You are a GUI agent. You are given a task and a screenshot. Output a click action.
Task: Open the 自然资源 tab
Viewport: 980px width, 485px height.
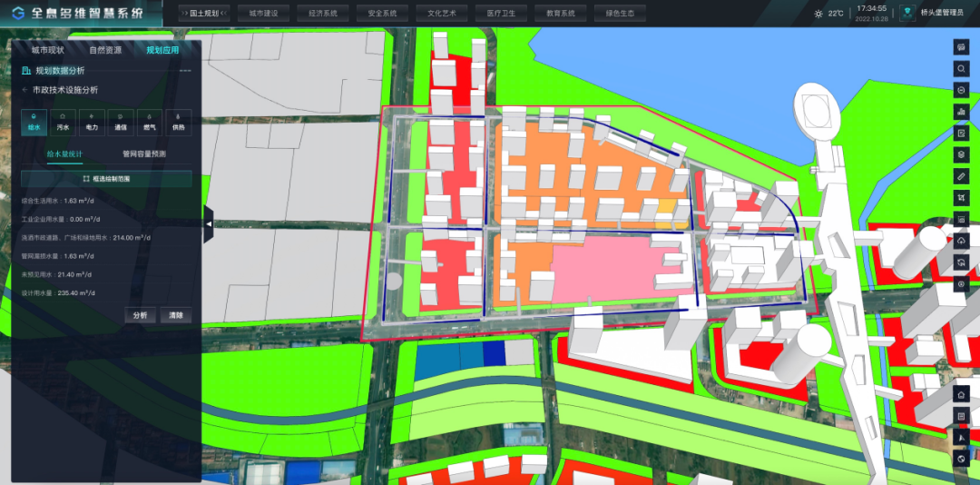[x=105, y=50]
